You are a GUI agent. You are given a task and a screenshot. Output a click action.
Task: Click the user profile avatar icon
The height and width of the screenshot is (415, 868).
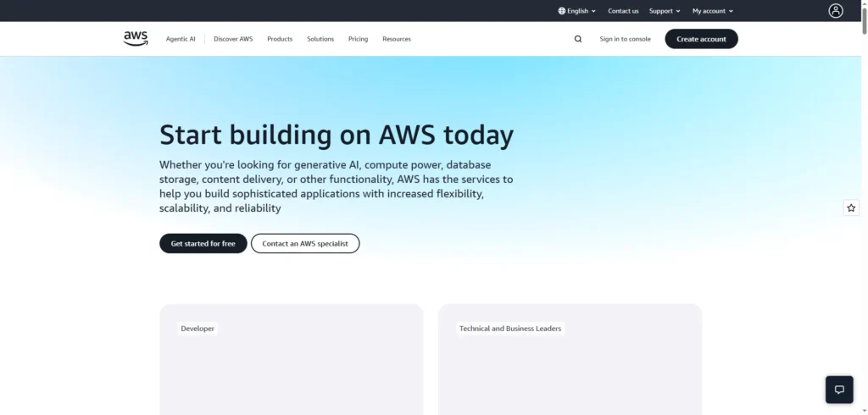tap(836, 11)
